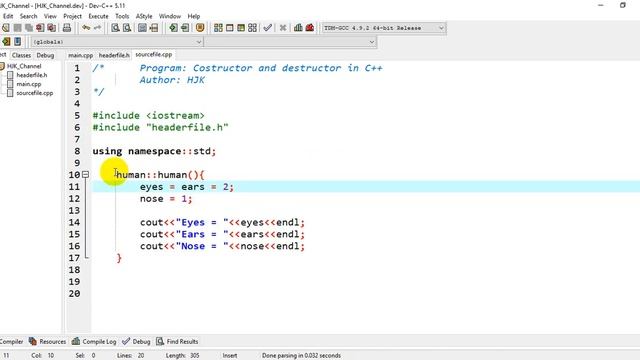Viewport: 640px width, 360px height.
Task: Click the 'using namespace::std;' line
Action: 154,151
